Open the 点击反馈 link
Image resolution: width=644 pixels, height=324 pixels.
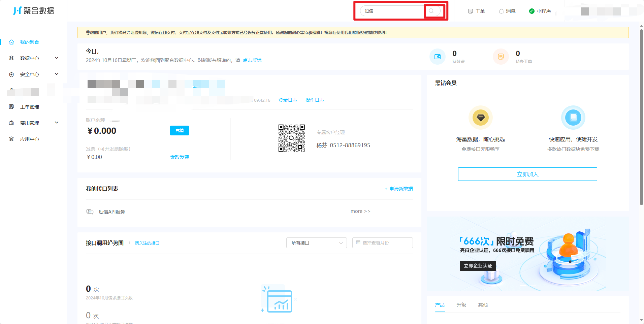(252, 60)
